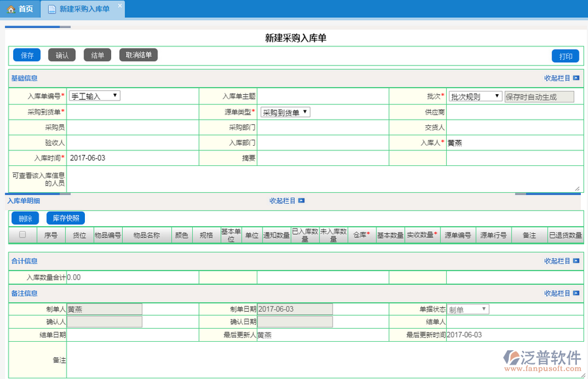Collapse the 入库单明细 section via its arrow icon
The width and height of the screenshot is (588, 379).
301,201
